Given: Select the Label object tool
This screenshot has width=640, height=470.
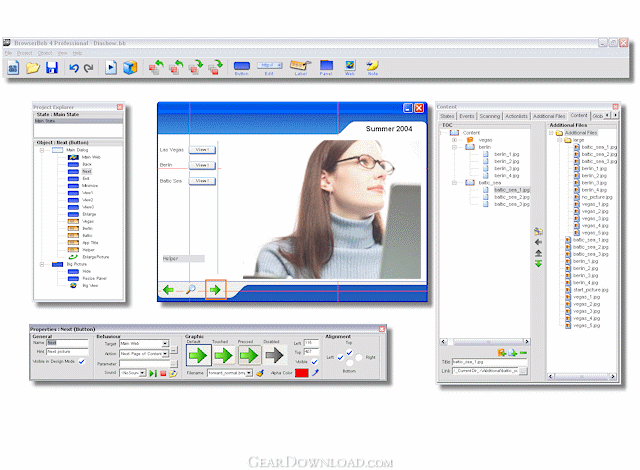Looking at the screenshot, I should point(300,68).
